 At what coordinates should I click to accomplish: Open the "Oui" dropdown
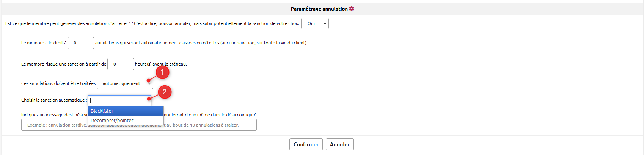click(x=315, y=23)
